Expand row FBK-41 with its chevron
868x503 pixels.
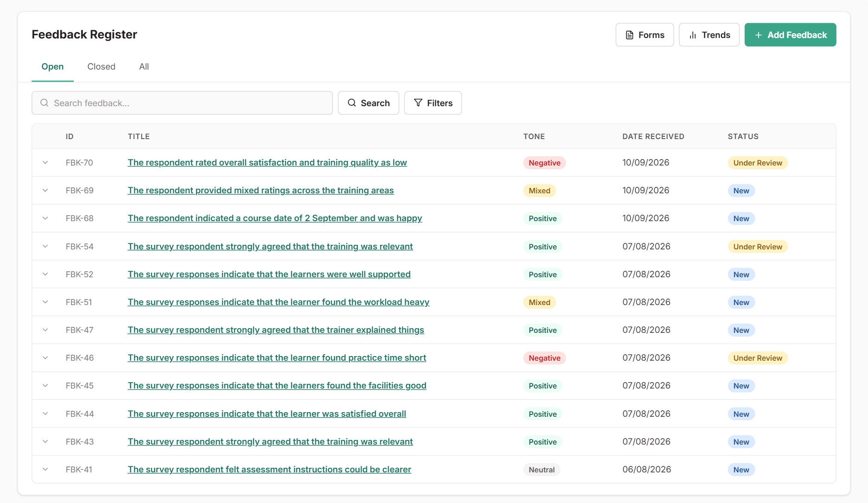pos(45,469)
